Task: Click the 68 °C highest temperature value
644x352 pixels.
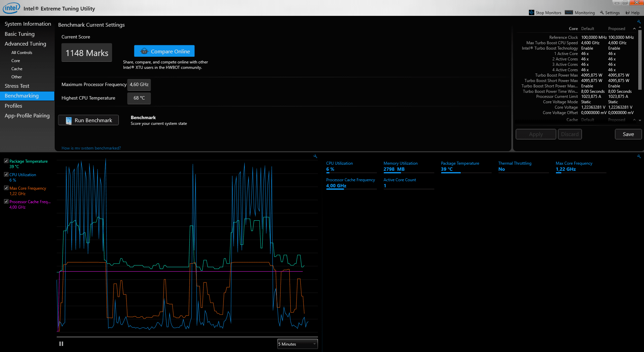Action: (139, 98)
